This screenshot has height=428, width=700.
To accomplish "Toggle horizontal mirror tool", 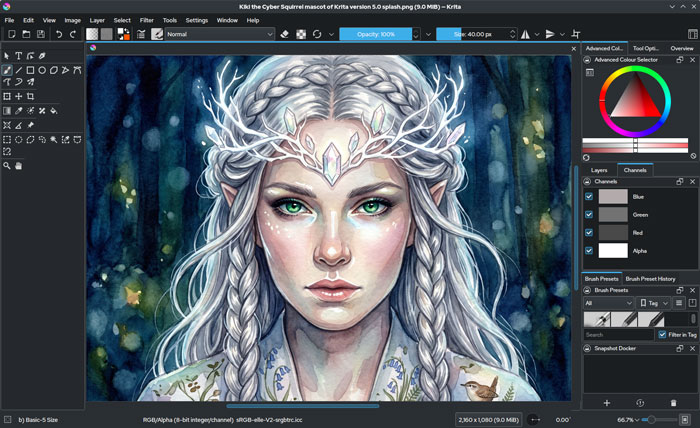I will [525, 34].
